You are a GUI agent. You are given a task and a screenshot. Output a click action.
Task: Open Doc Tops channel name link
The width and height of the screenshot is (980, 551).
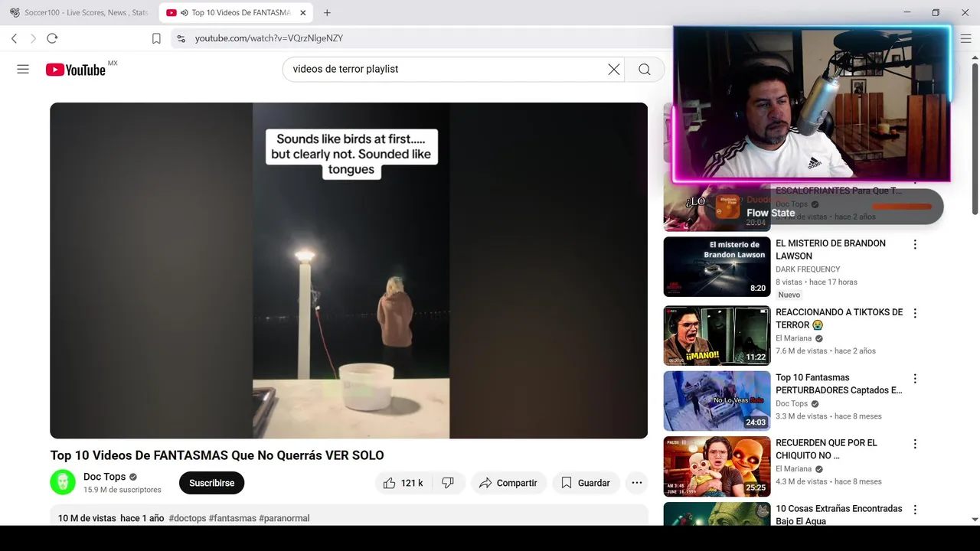coord(104,477)
